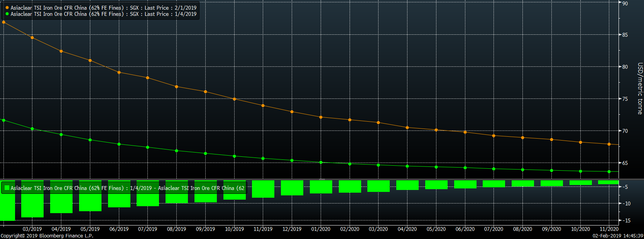644x239 pixels.
Task: Click the green square spread legend swatch
Action: [7, 188]
